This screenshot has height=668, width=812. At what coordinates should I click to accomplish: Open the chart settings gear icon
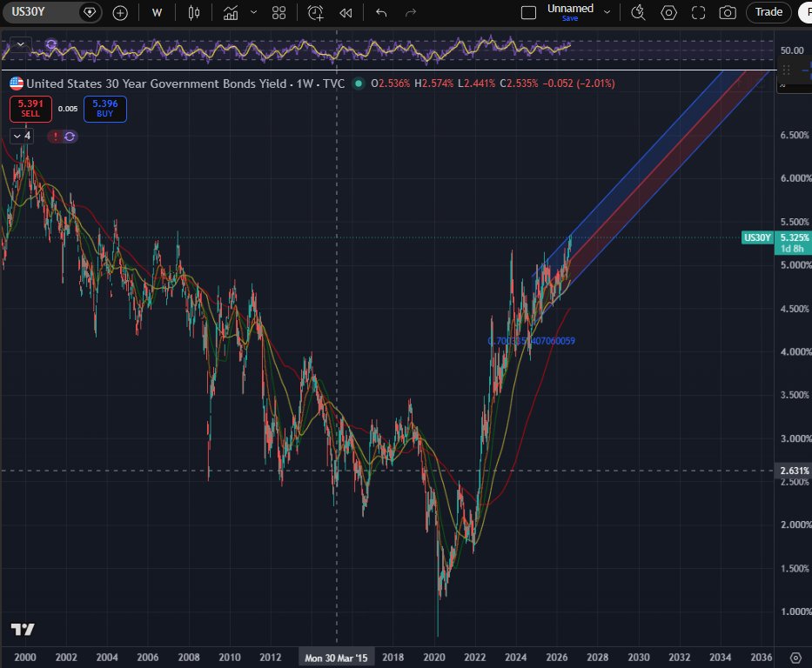coord(668,13)
